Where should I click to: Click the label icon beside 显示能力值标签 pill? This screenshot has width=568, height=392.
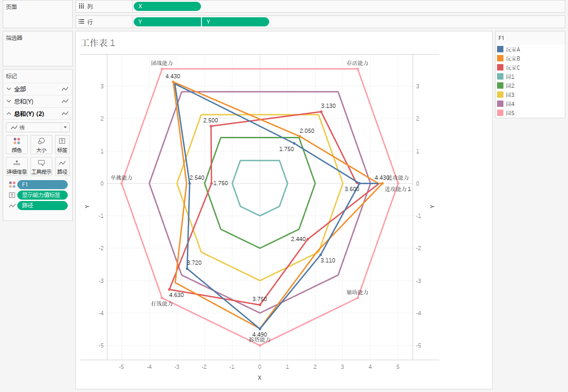coord(12,195)
